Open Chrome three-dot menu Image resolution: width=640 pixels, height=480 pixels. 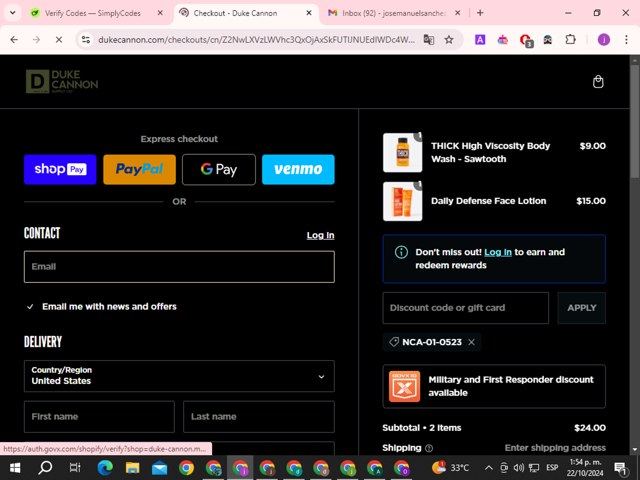coord(626,40)
